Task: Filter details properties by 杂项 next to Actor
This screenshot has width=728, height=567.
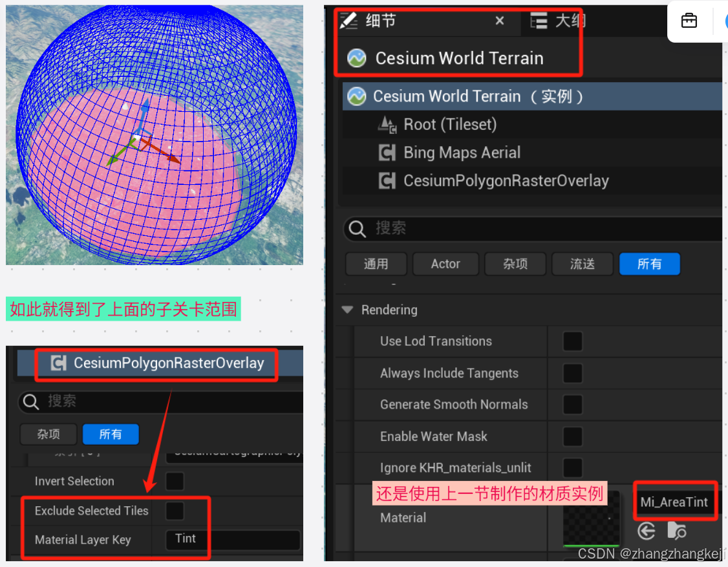Action: coord(515,264)
